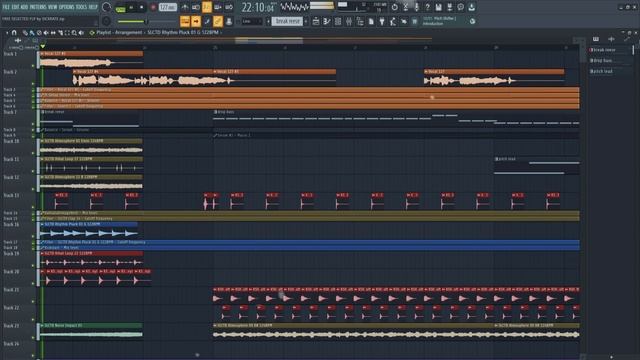Select the playlist delete tool
This screenshot has height=360, width=640.
click(x=39, y=33)
